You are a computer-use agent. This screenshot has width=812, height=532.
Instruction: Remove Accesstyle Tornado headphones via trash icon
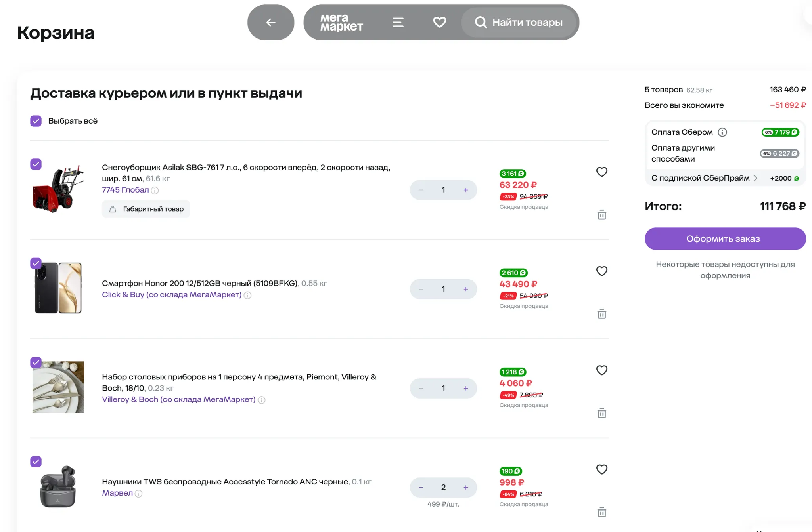click(x=602, y=512)
